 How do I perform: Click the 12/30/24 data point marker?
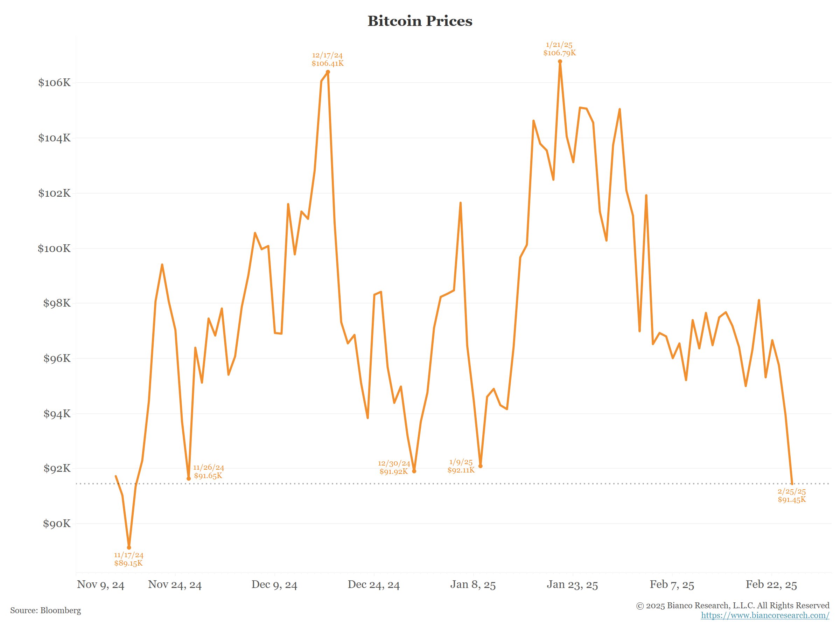click(414, 471)
